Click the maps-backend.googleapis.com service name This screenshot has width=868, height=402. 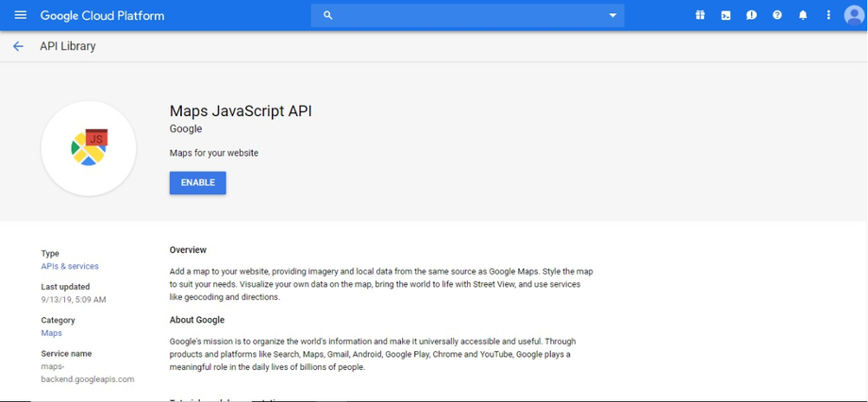click(x=88, y=373)
